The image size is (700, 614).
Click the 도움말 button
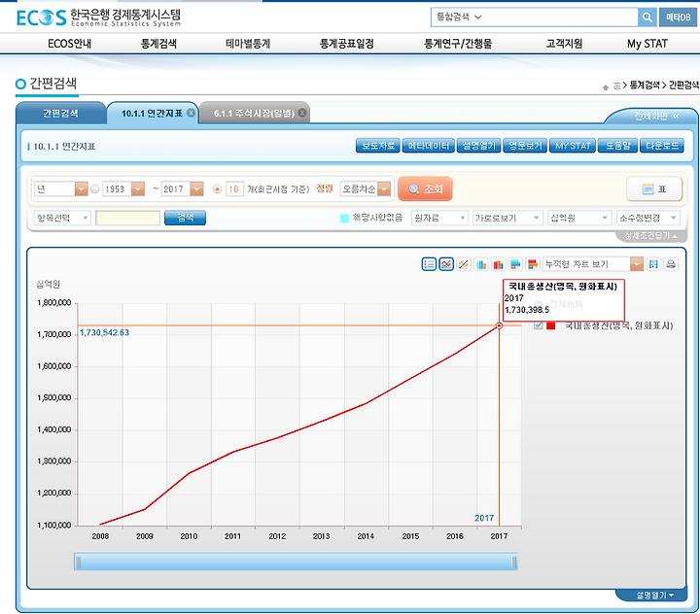(x=618, y=146)
